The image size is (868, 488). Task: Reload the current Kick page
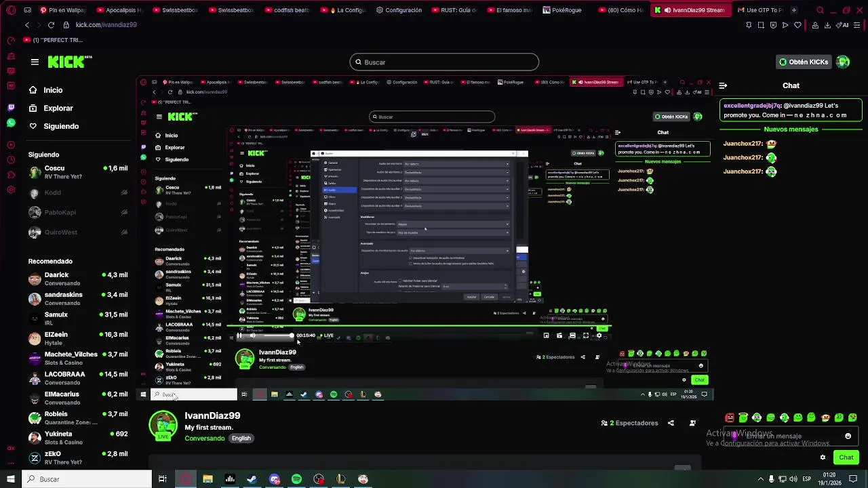51,24
